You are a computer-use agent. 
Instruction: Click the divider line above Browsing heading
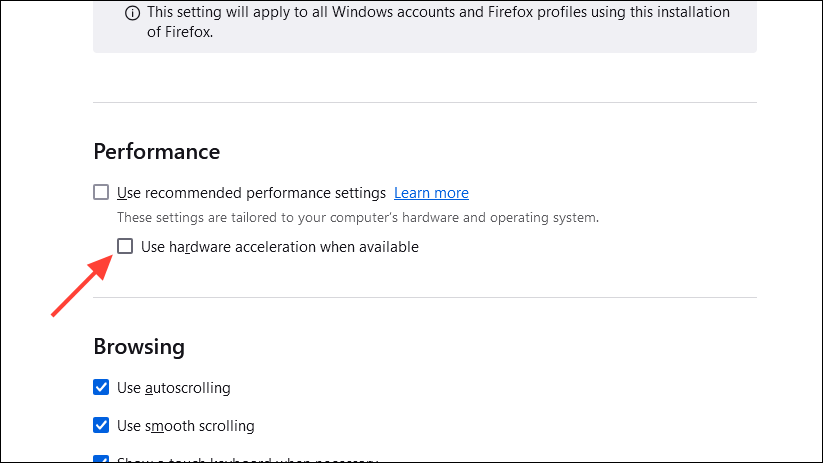pyautogui.click(x=424, y=297)
